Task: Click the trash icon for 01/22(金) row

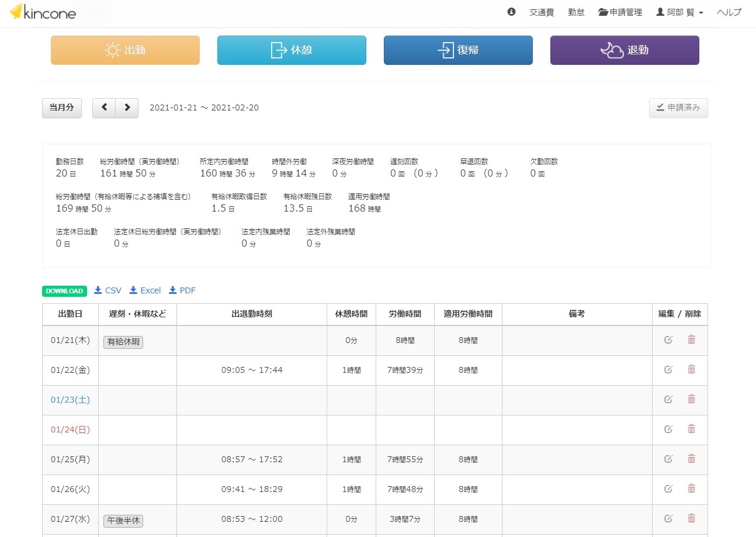Action: 691,369
